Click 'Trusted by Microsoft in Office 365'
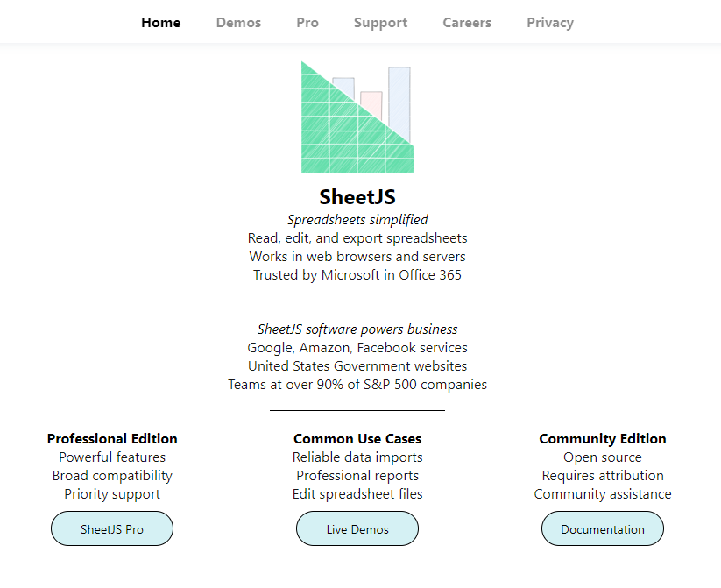 tap(357, 274)
